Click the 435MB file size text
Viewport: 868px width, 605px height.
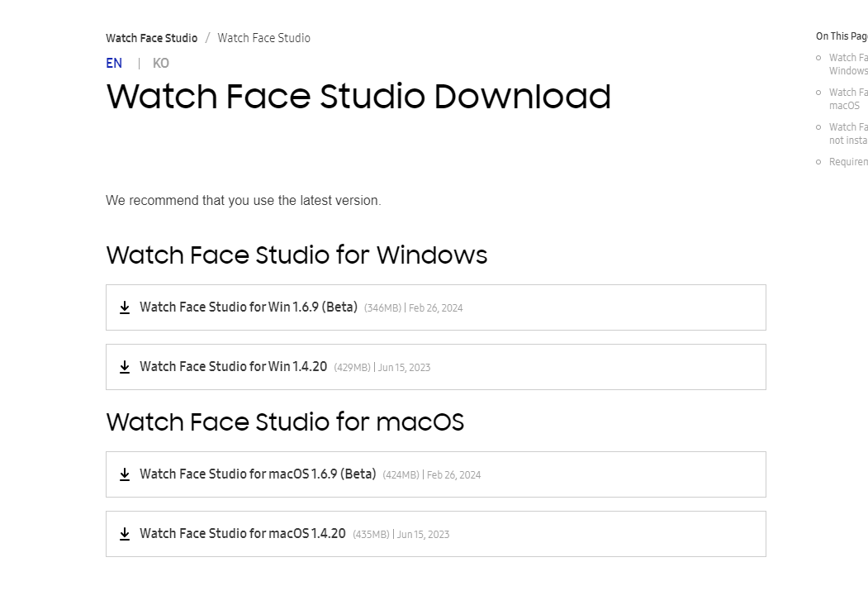point(371,535)
